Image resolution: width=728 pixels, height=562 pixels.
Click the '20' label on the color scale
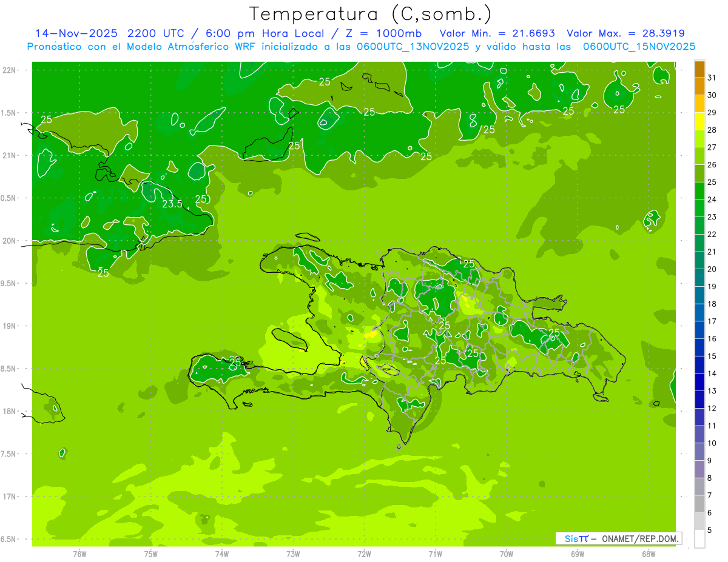click(712, 269)
